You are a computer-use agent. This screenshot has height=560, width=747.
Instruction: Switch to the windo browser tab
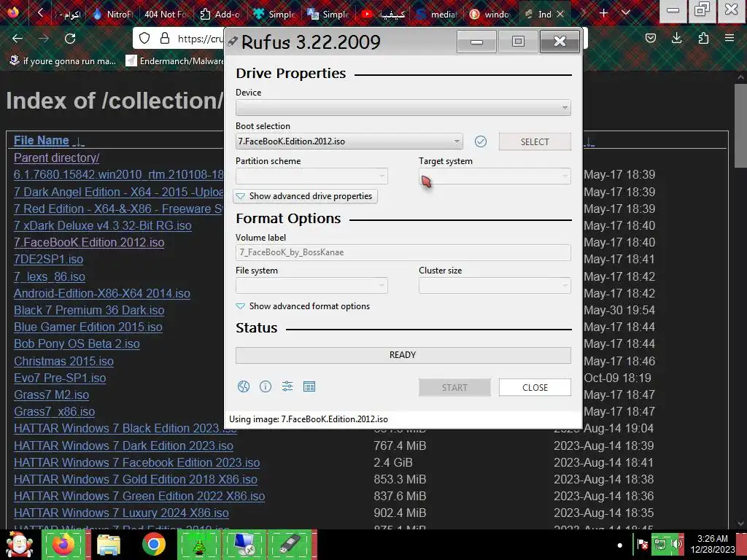[489, 15]
